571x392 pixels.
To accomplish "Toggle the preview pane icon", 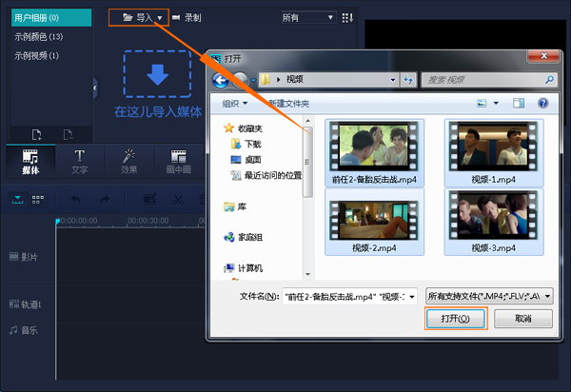I will (x=519, y=104).
